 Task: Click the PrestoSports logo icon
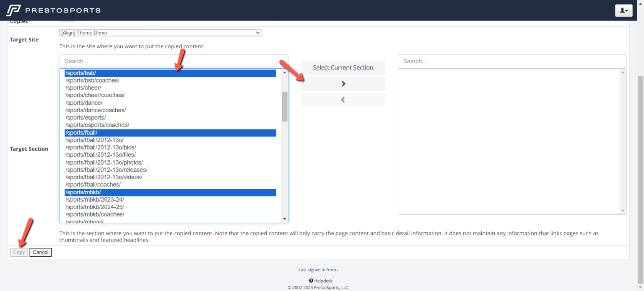(13, 10)
